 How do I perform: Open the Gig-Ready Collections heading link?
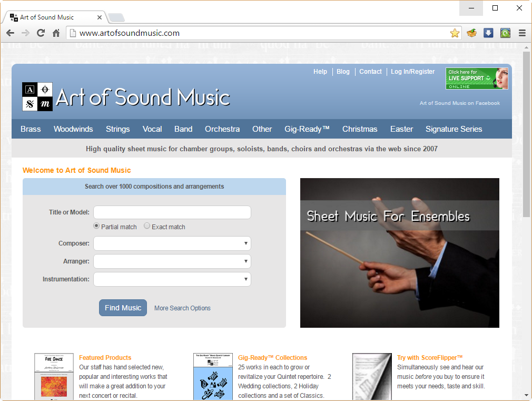pos(272,358)
